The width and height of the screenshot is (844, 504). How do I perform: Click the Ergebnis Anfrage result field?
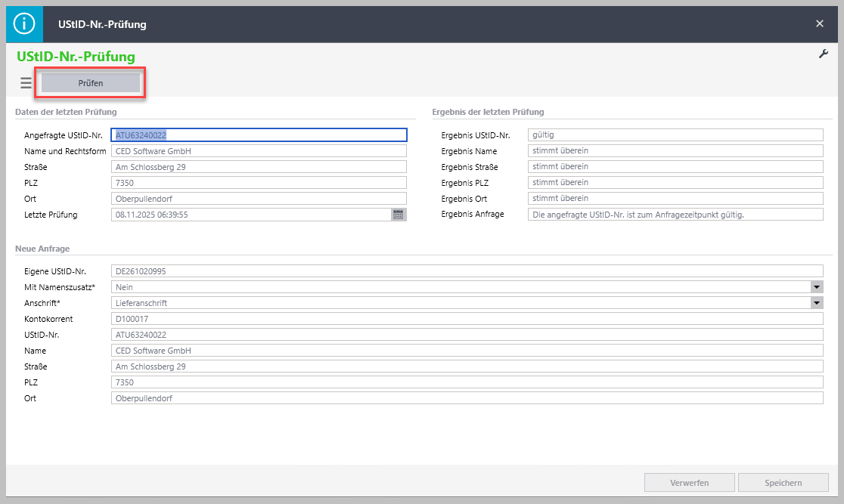tap(675, 215)
